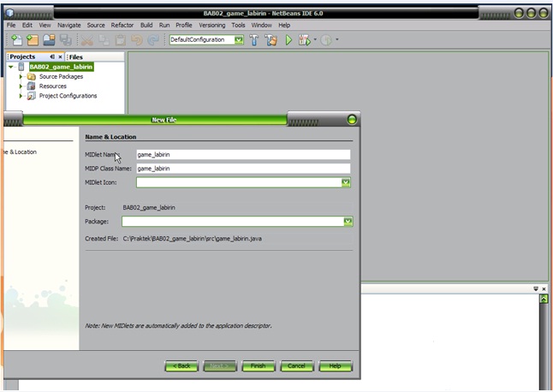
Task: Open the Window menu
Action: coord(261,25)
